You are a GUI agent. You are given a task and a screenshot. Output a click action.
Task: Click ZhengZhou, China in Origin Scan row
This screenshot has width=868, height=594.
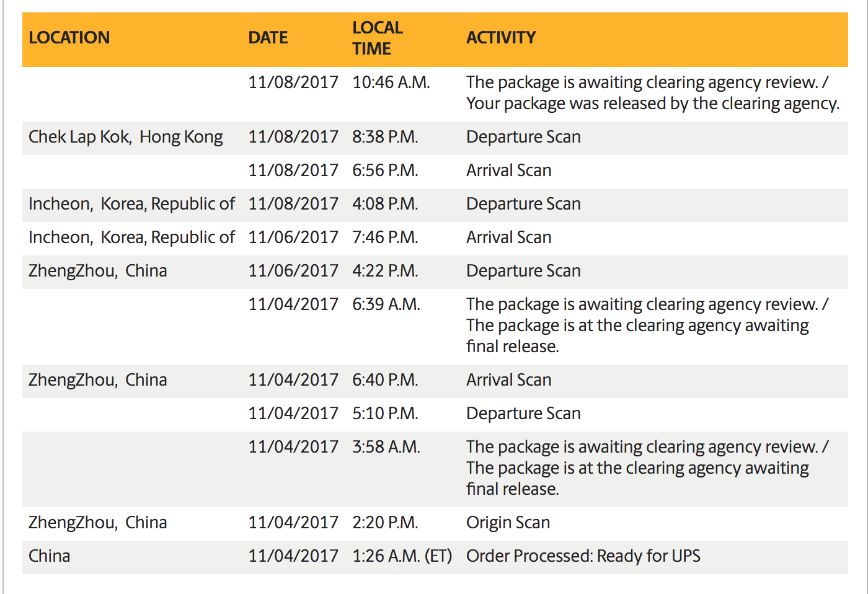[98, 523]
